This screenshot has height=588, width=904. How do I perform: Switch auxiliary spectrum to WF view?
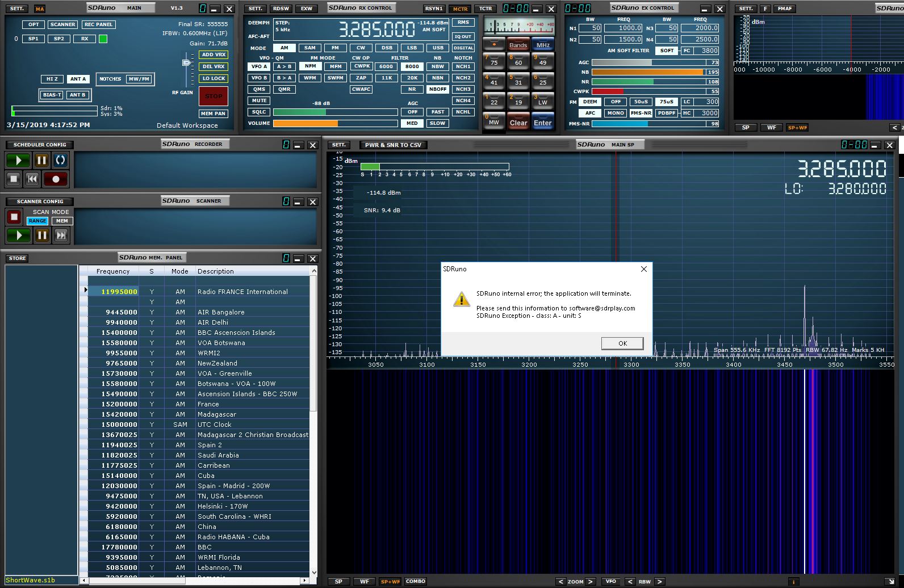click(771, 128)
